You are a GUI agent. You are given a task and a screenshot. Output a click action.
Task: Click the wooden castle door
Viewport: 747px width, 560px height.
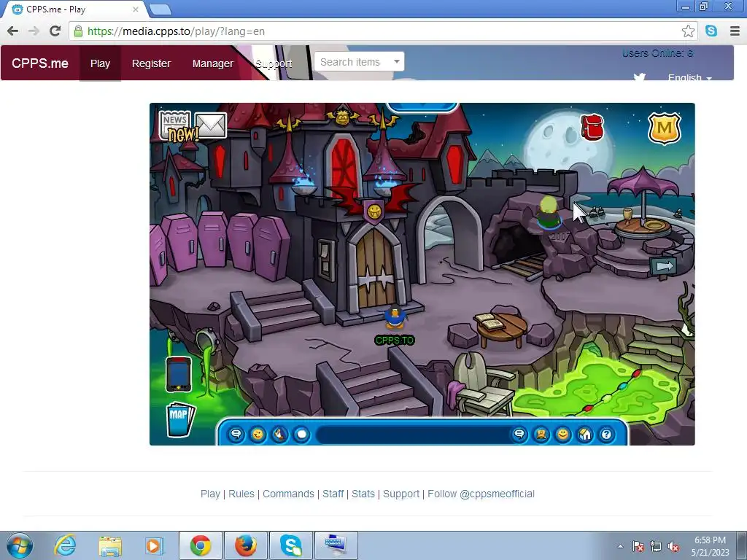click(376, 269)
